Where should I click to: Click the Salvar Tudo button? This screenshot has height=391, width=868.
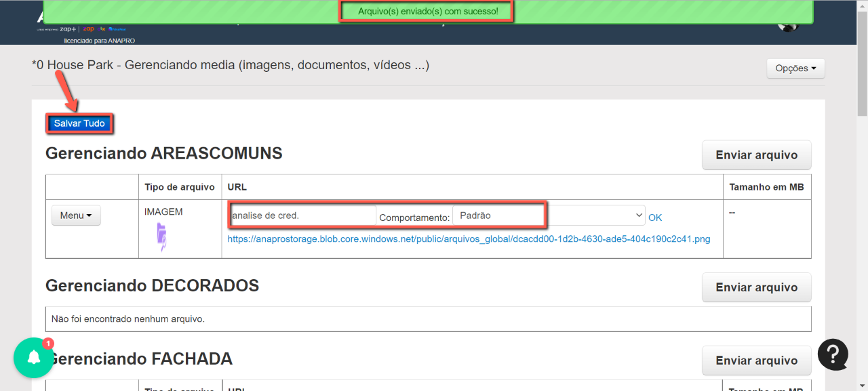(x=79, y=123)
